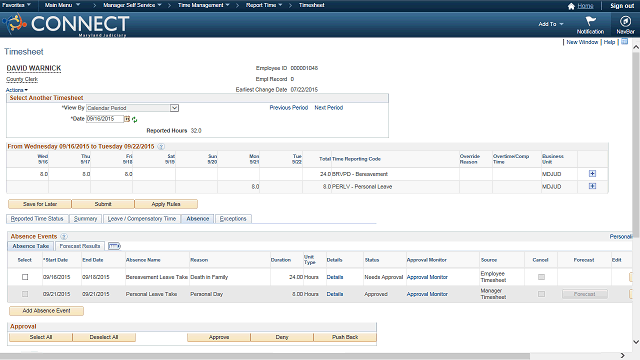Open Approval Monitor for Personal Leave Take
The width and height of the screenshot is (640, 360).
click(427, 294)
